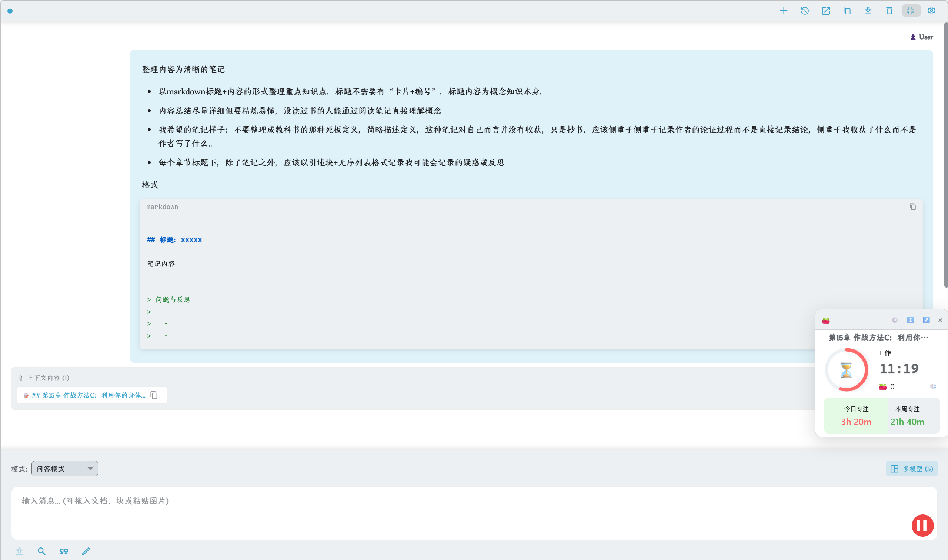
Task: Select the 本周专注 stats tab
Action: point(907,415)
